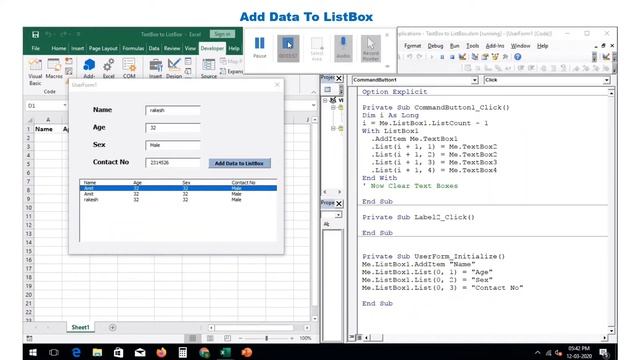Screen dimensions: 640x360
Task: Click the Age text box showing 32
Action: (x=173, y=128)
